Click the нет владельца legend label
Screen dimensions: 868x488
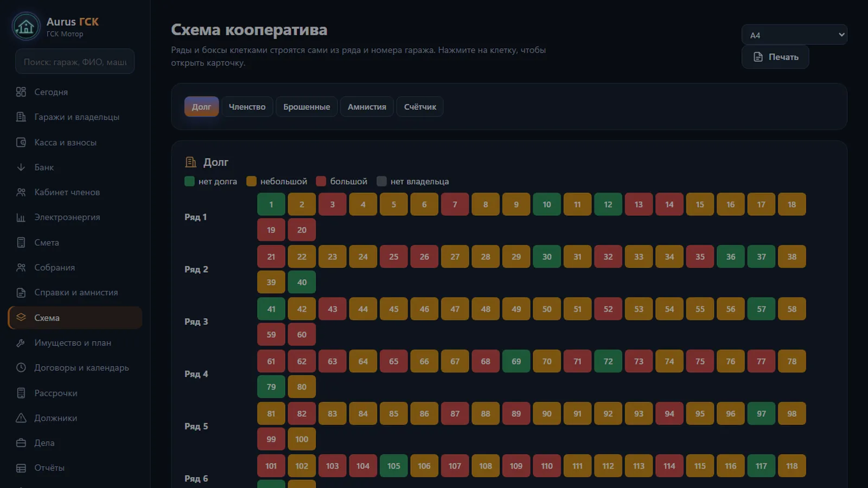click(x=420, y=182)
